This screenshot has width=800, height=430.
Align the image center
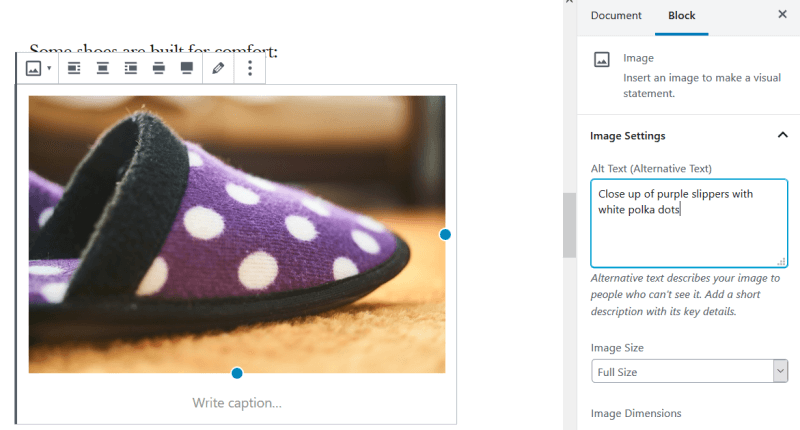(103, 68)
